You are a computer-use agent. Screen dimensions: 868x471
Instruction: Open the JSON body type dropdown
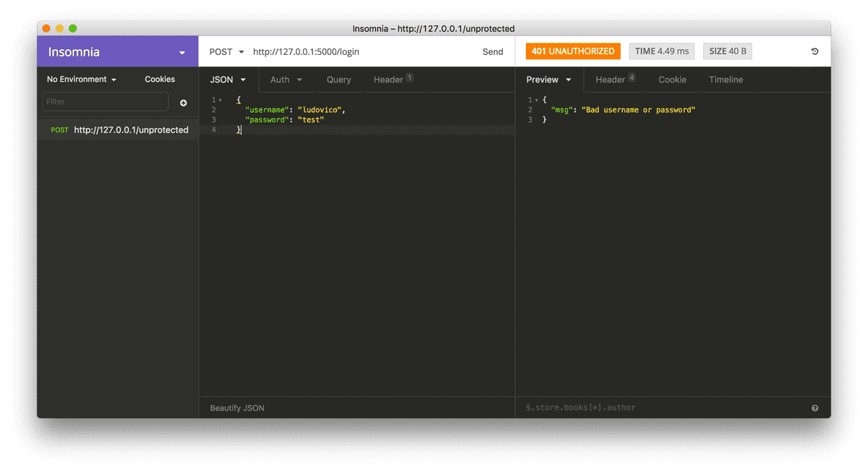[x=228, y=79]
